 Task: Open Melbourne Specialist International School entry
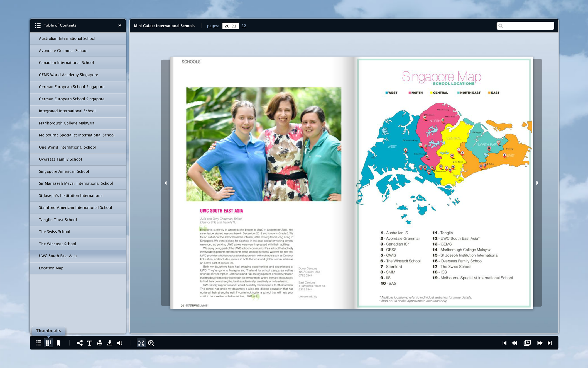pos(78,135)
